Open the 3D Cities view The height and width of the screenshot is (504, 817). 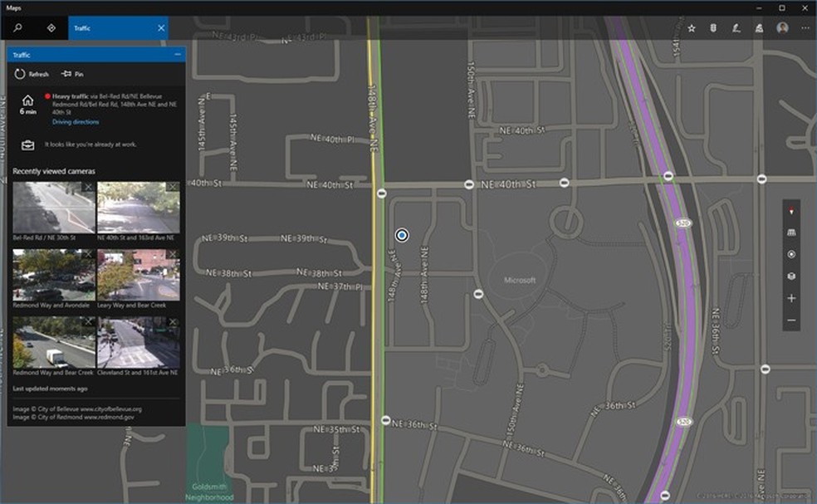[x=758, y=27]
